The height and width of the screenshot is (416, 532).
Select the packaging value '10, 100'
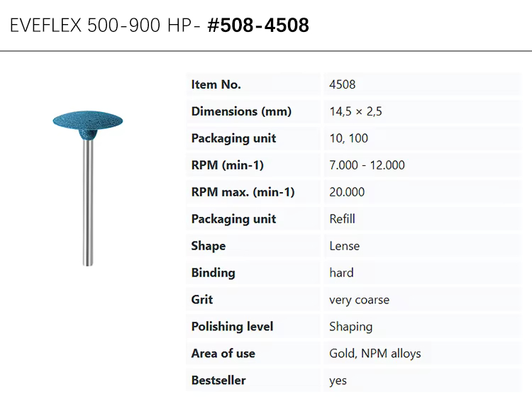coord(349,138)
